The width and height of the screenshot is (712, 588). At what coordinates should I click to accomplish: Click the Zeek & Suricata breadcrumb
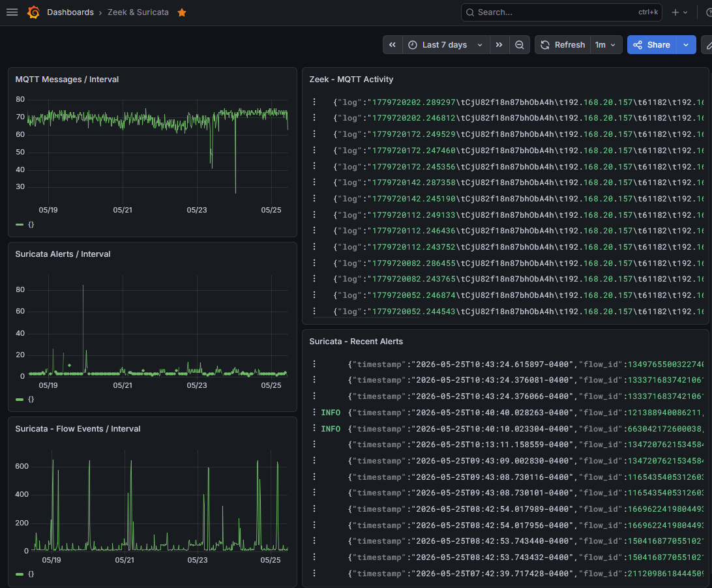click(138, 12)
